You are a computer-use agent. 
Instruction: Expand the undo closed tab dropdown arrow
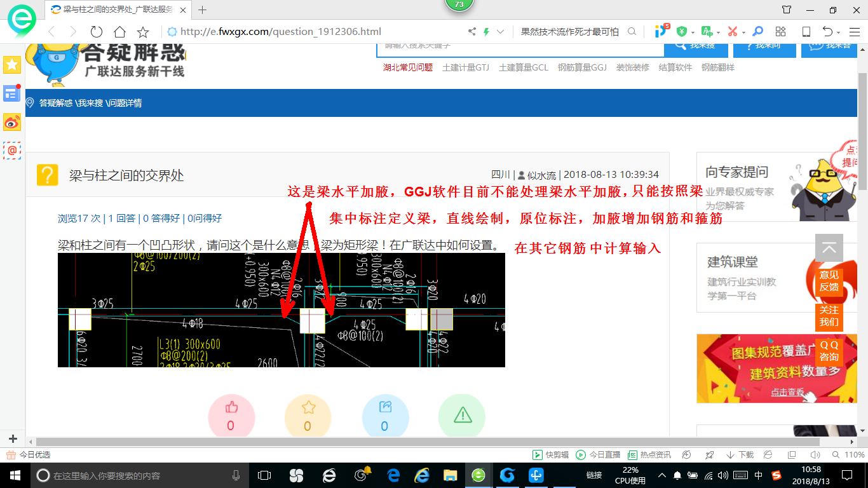[838, 32]
